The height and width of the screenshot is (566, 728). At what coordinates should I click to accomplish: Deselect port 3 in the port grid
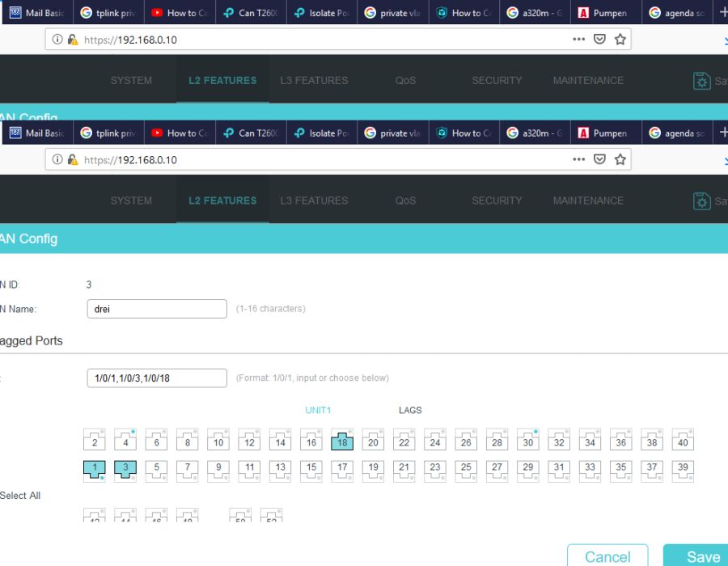tap(125, 471)
